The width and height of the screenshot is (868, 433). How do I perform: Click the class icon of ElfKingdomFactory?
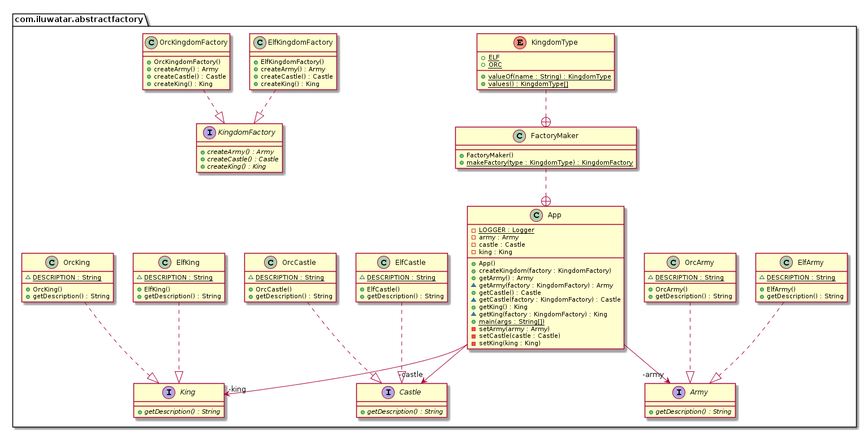pos(259,42)
